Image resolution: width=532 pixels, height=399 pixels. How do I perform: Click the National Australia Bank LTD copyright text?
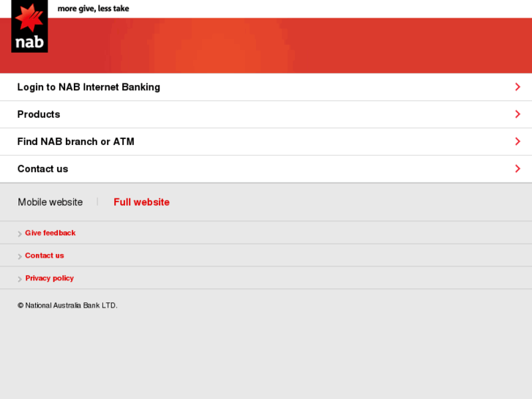coord(67,305)
